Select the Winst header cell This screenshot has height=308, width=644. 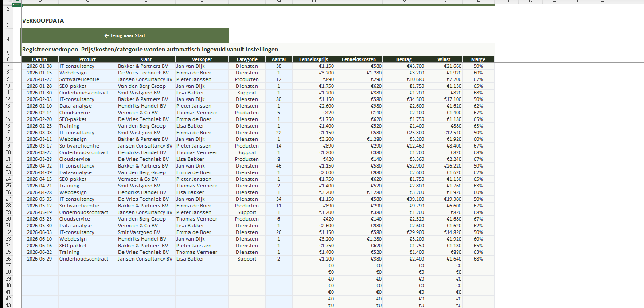[444, 59]
